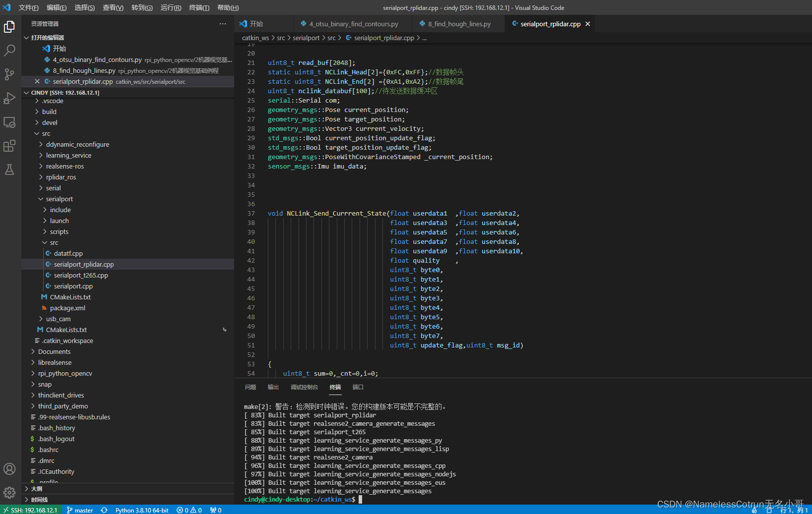
Task: Switch to the 问题 panel tab
Action: 250,387
